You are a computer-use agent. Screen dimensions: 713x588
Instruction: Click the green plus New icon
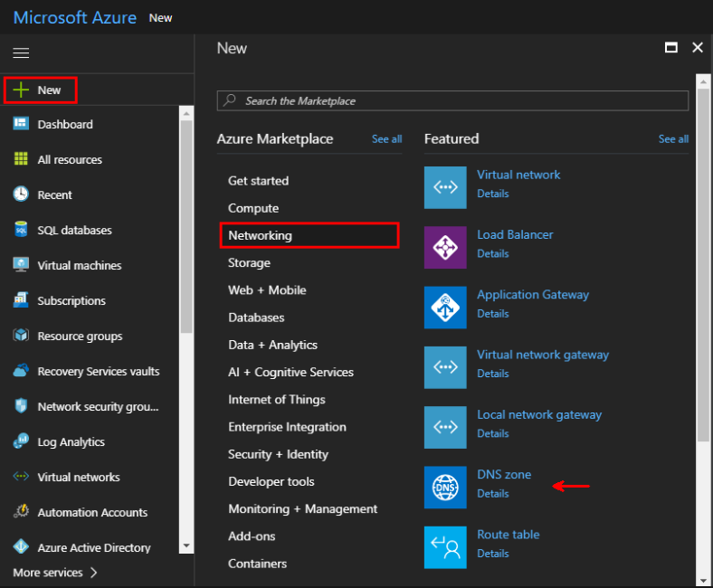[x=21, y=90]
